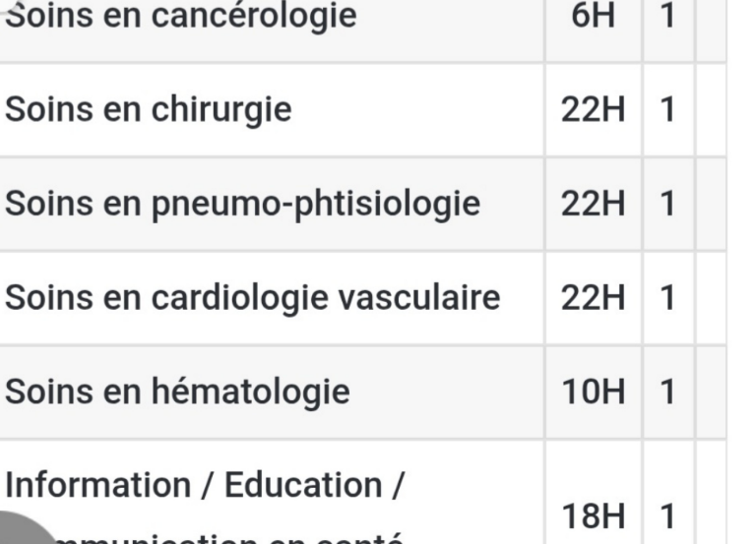The width and height of the screenshot is (756, 544).
Task: Click coefficient 1 in hématologie row
Action: [667, 392]
